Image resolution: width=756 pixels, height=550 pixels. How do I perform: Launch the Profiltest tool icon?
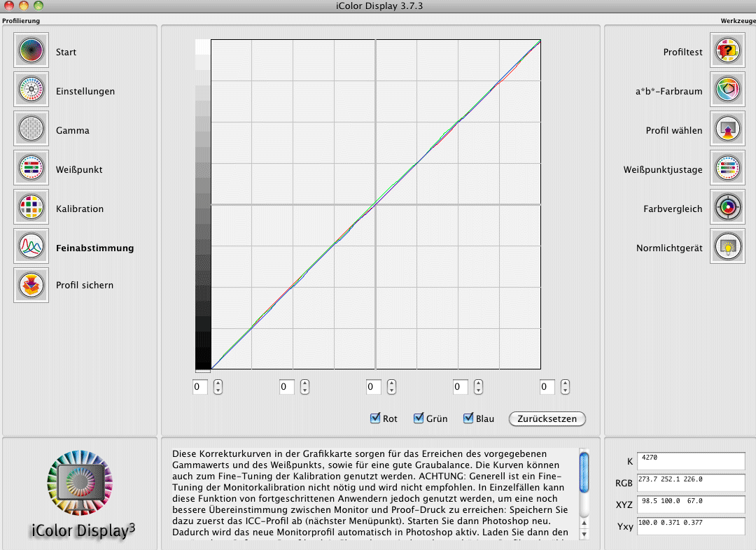pyautogui.click(x=727, y=51)
